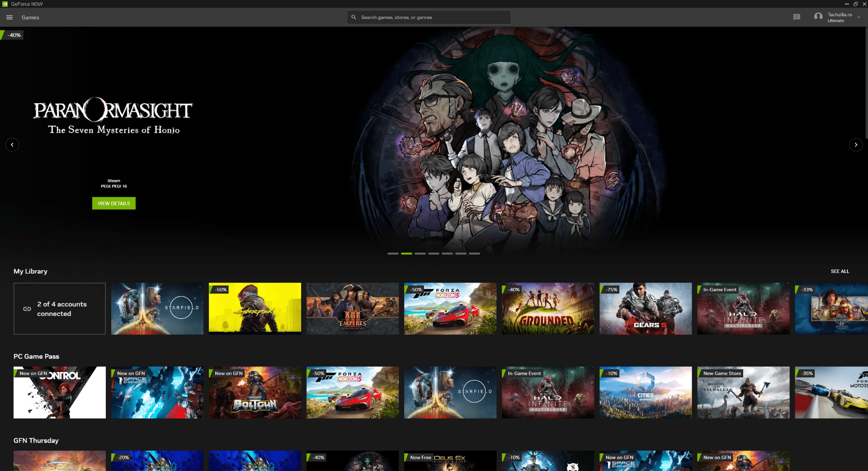Select the fourth carousel indicator dash
The height and width of the screenshot is (471, 868).
click(x=434, y=254)
